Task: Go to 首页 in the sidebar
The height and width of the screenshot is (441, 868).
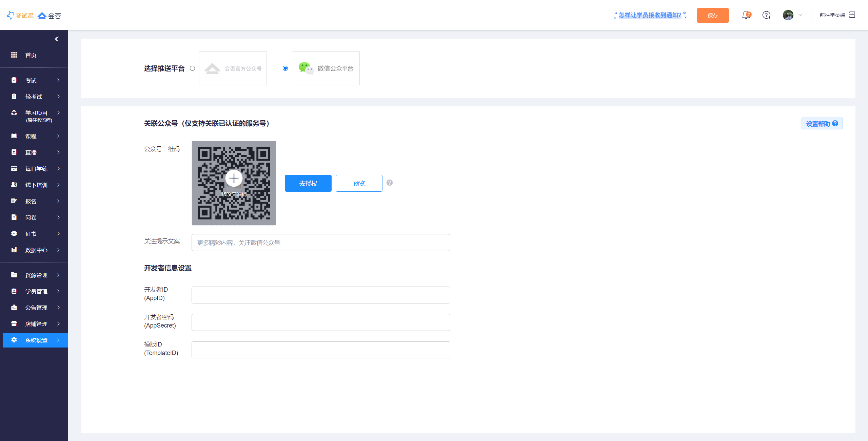Action: click(31, 55)
